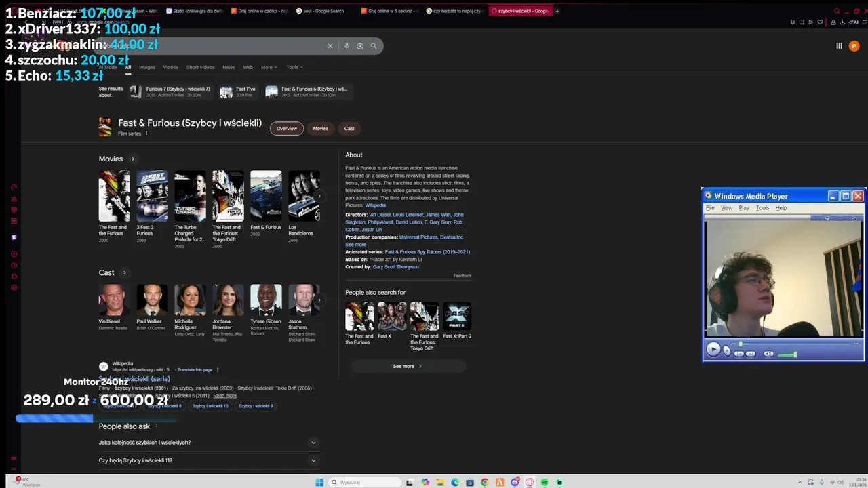Select the Cast chip in knowledge panel
Image resolution: width=868 pixels, height=488 pixels.
(x=349, y=128)
